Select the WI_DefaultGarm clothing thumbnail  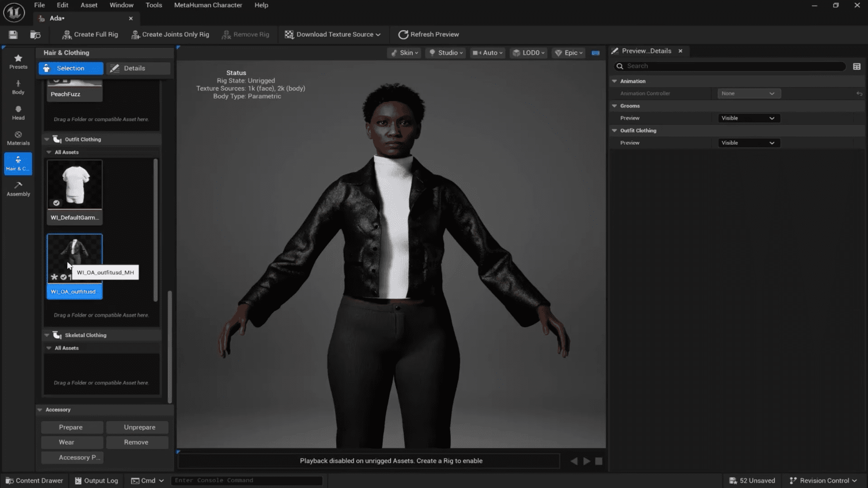[x=75, y=184]
